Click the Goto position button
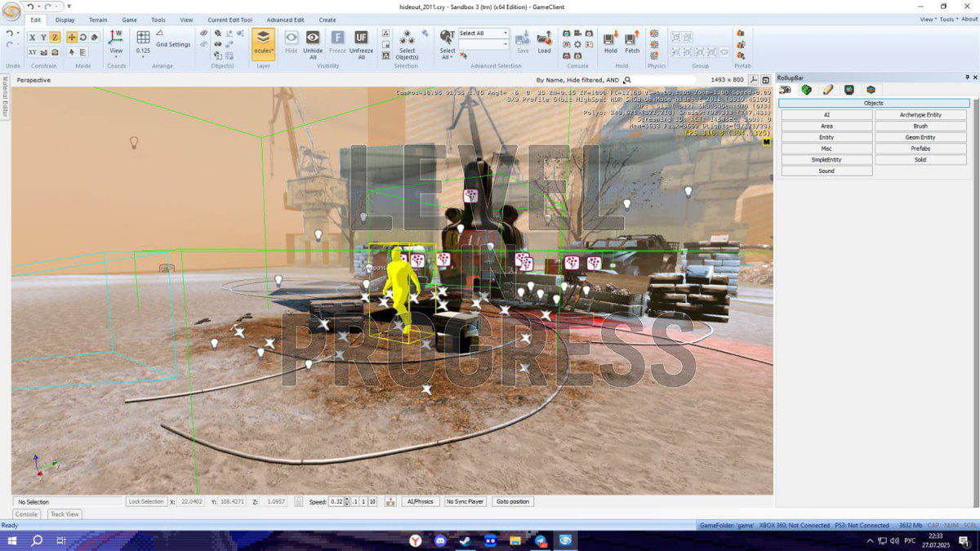Viewport: 980px width, 551px height. point(513,501)
